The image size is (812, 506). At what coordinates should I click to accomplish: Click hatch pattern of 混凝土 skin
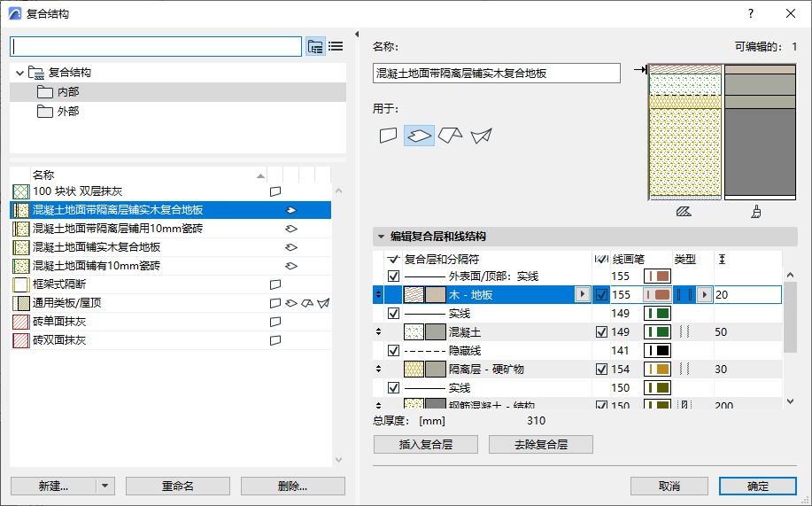click(414, 331)
